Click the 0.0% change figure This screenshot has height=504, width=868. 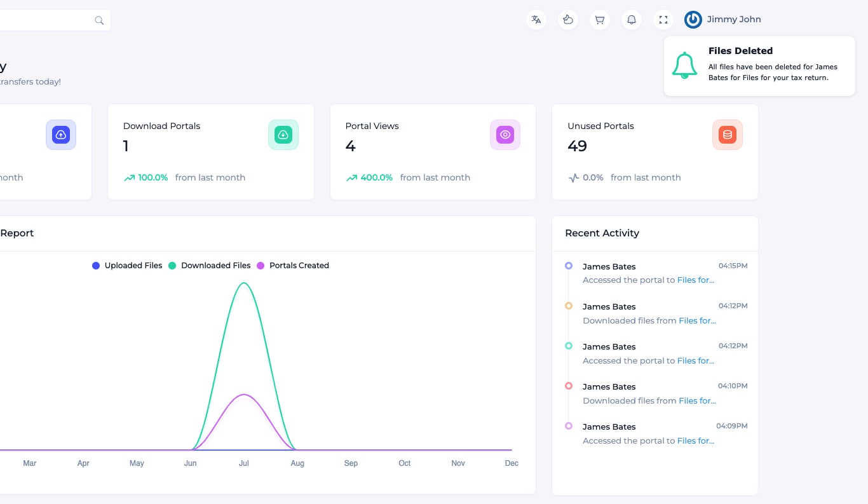point(593,178)
